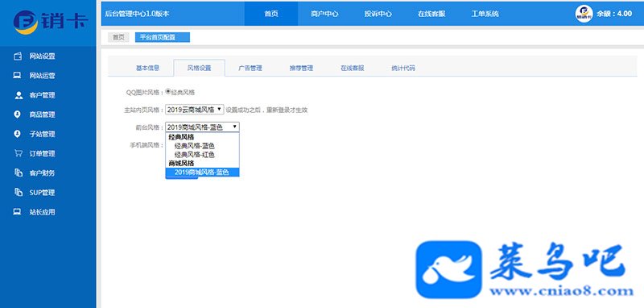Switch to the 基本信息 tab
Viewport: 644px width, 308px height.
click(x=147, y=69)
